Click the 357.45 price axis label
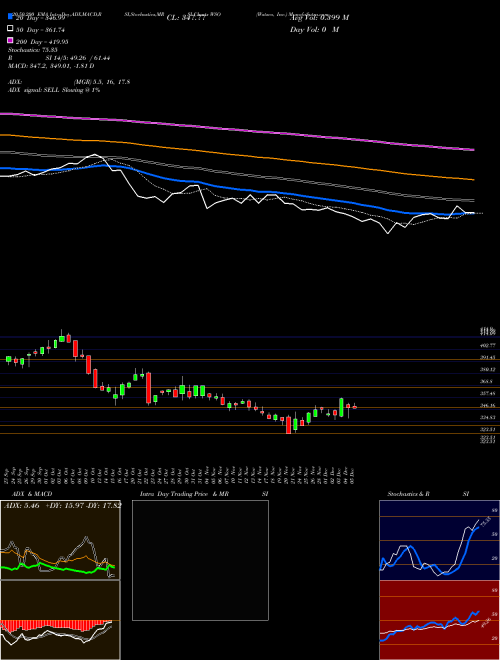Viewport: 500px width, 660px height. point(488,393)
